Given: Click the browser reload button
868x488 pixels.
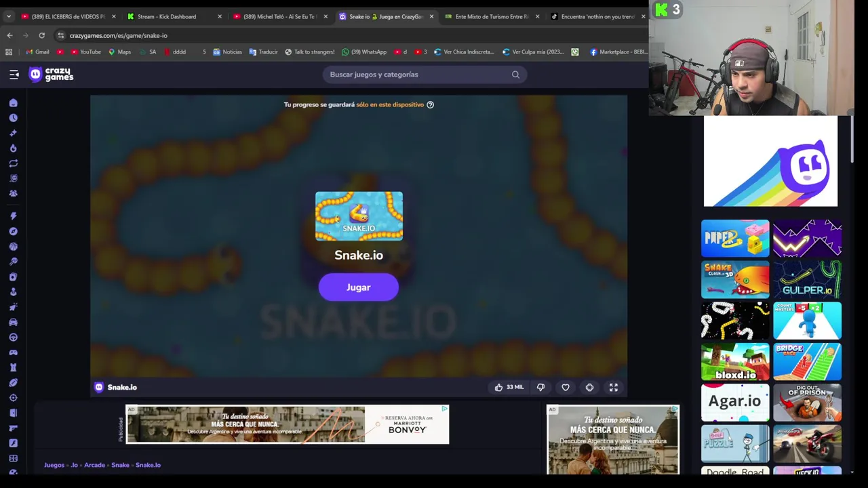Looking at the screenshot, I should (41, 35).
